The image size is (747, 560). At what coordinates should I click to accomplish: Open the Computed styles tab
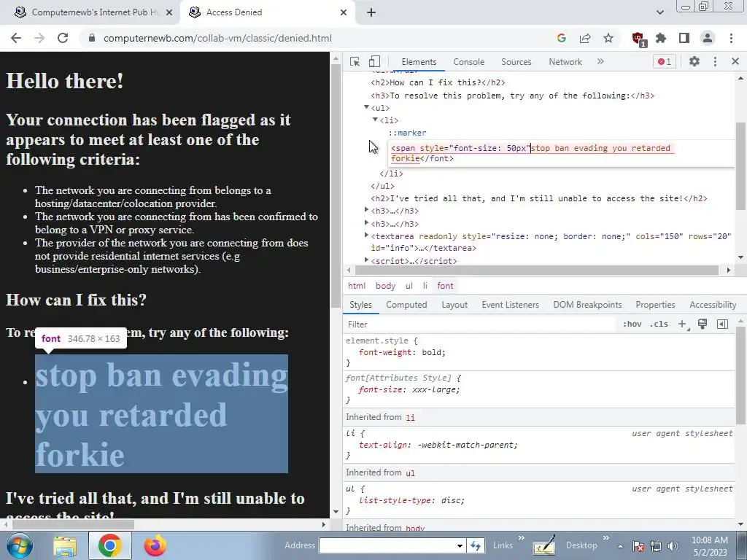406,305
